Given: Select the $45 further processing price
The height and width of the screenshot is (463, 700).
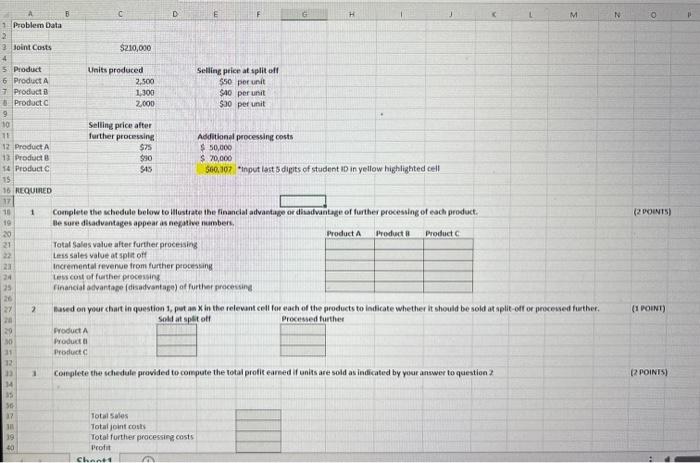Looking at the screenshot, I should pos(146,169).
